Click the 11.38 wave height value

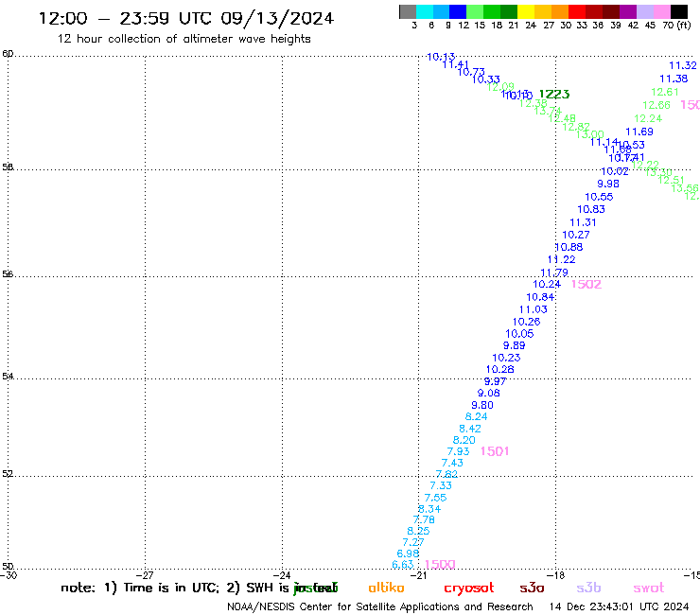coord(674,79)
